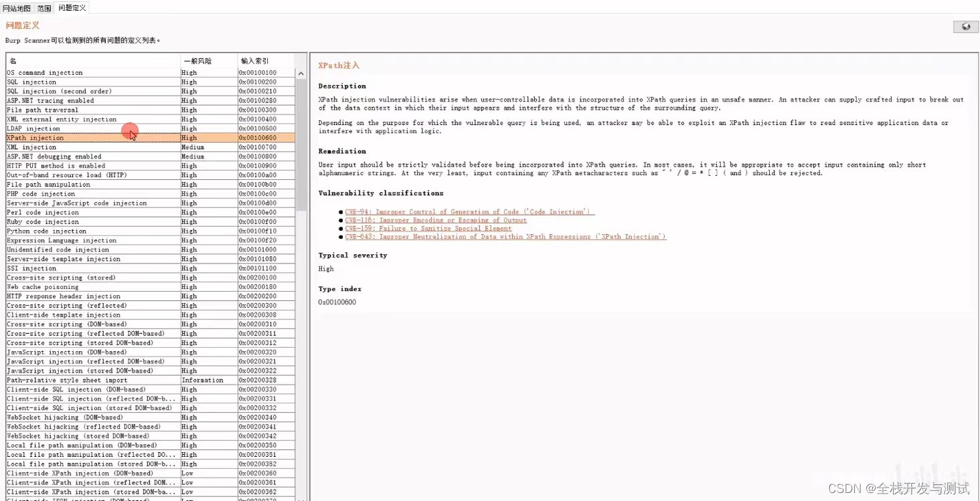The width and height of the screenshot is (980, 501).
Task: Select the 问题定义 tab
Action: coord(72,8)
